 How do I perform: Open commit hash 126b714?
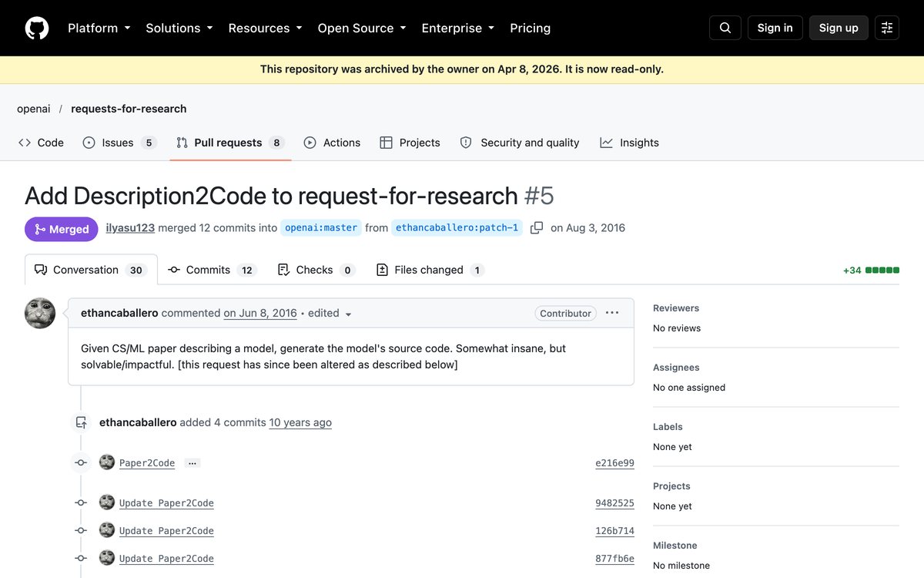[x=614, y=531]
